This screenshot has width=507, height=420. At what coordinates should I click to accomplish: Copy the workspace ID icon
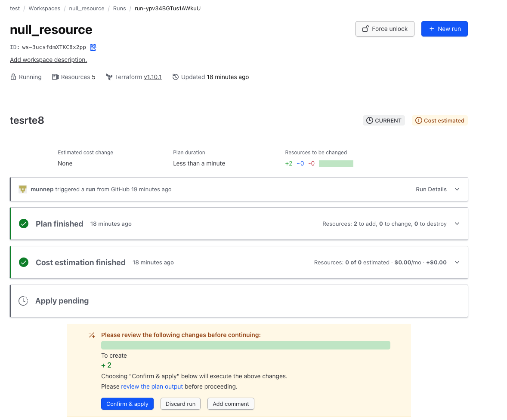click(93, 47)
